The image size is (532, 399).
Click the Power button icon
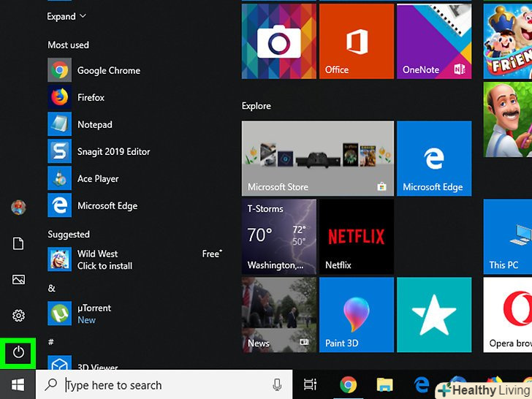click(18, 352)
